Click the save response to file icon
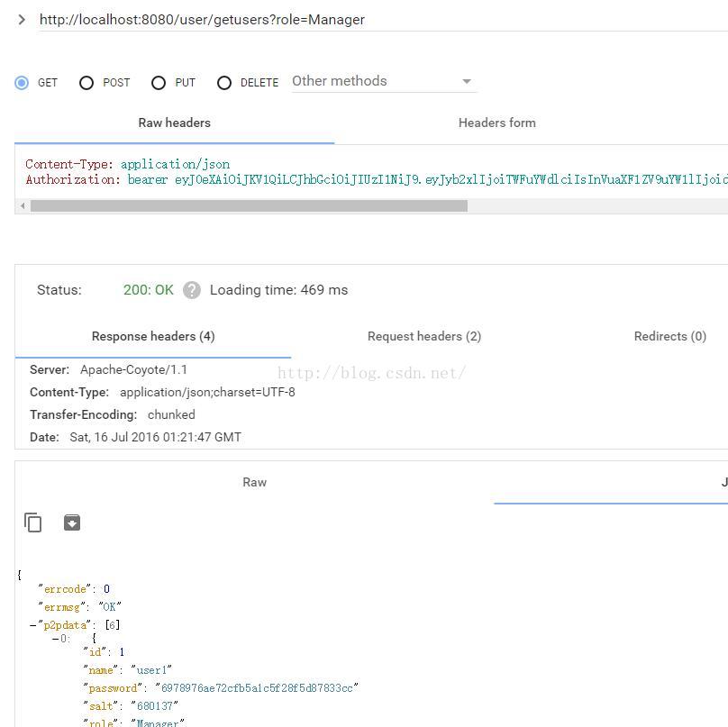This screenshot has height=727, width=728. 72,523
